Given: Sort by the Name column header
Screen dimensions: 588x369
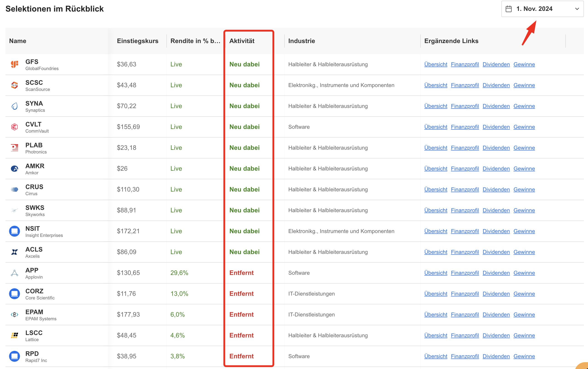Looking at the screenshot, I should pos(18,41).
